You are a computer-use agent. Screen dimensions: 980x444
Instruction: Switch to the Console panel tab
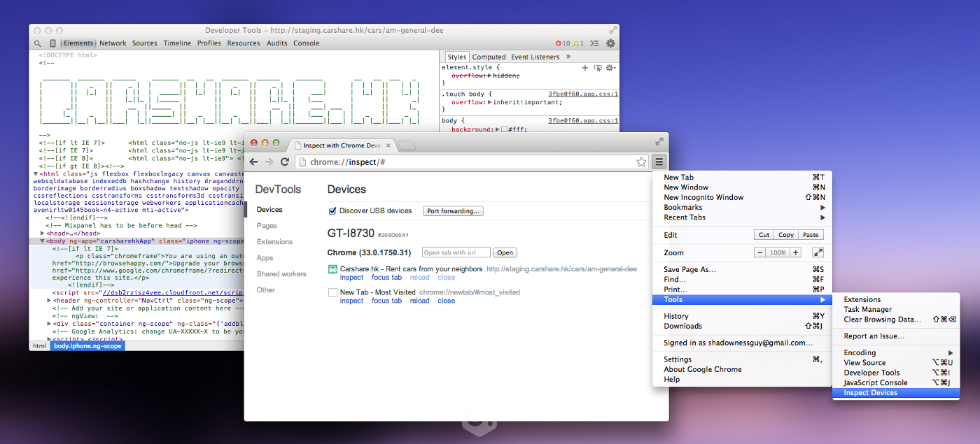click(306, 43)
